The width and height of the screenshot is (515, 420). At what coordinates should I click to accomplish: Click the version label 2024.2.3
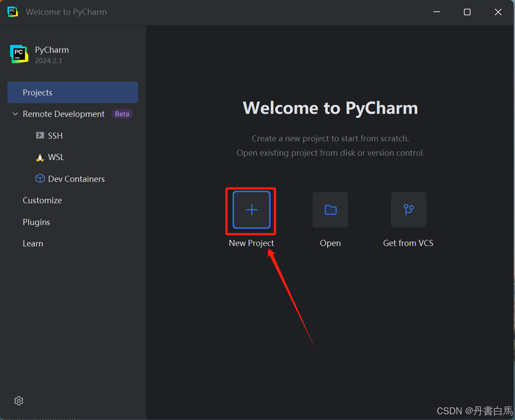[48, 61]
